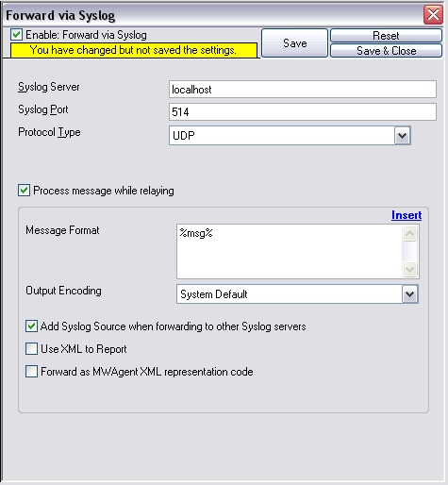Uncheck Process message while relaying
The height and width of the screenshot is (485, 448).
[24, 191]
